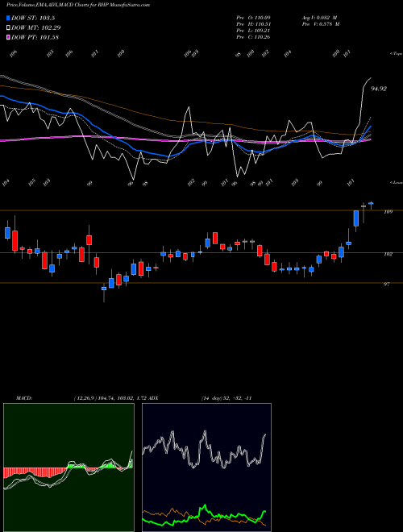
Task: Click the 94.92 line value label
Action: click(379, 89)
